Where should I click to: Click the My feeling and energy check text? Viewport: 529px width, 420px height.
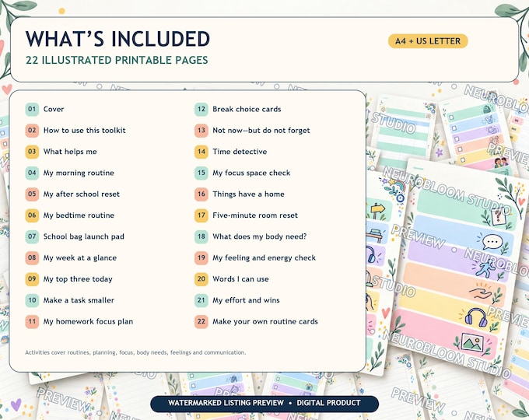click(264, 258)
